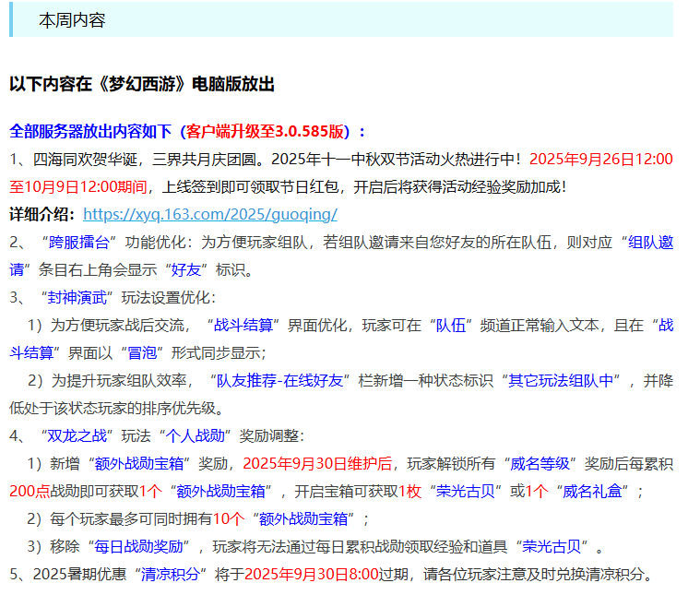The image size is (700, 595).
Task: Click the blue term 冒泡
Action: coord(142,353)
